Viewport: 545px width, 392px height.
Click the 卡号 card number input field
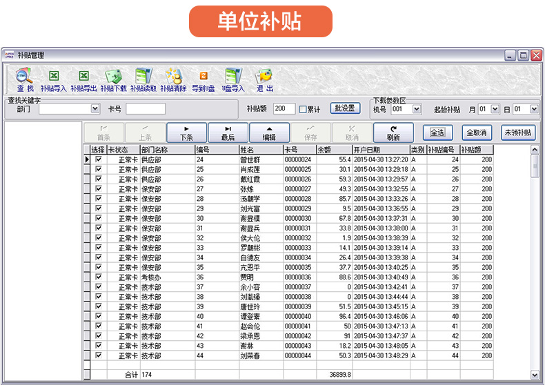[x=146, y=109]
